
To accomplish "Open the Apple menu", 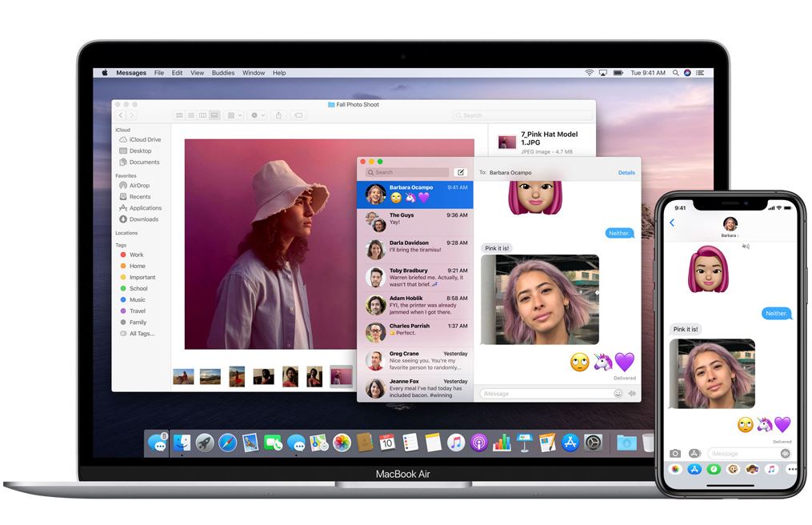I will click(105, 73).
